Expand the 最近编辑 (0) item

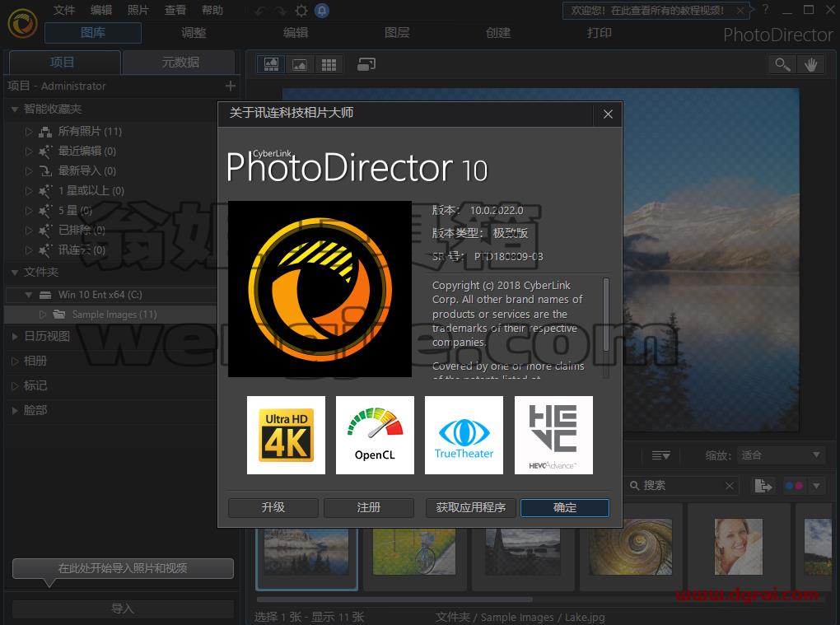click(x=29, y=151)
